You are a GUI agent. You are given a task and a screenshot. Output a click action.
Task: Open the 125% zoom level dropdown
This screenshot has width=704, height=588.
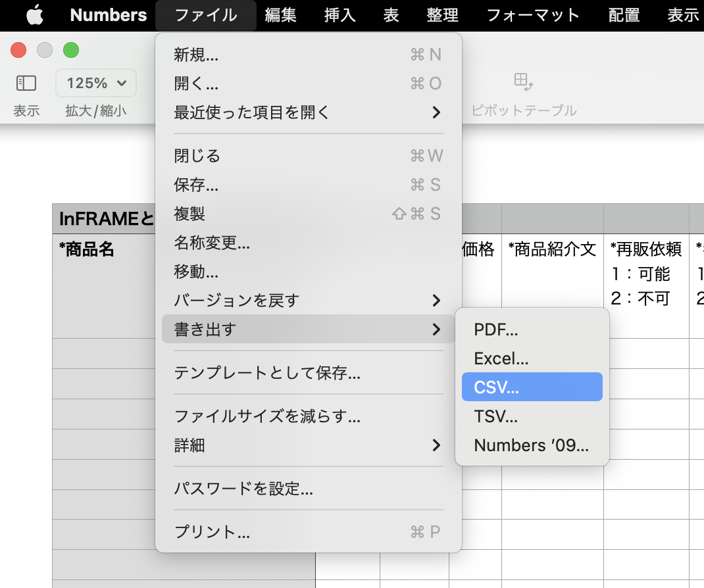[95, 83]
